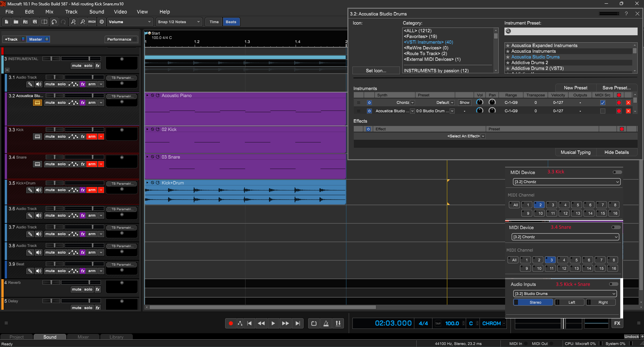Toggle the effect power button in Effects

[x=368, y=129]
